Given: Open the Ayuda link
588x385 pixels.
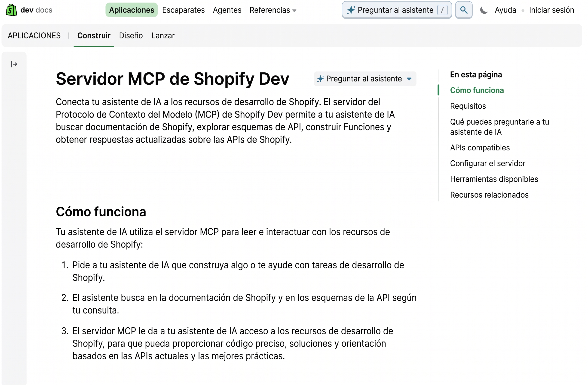Looking at the screenshot, I should click(x=505, y=10).
